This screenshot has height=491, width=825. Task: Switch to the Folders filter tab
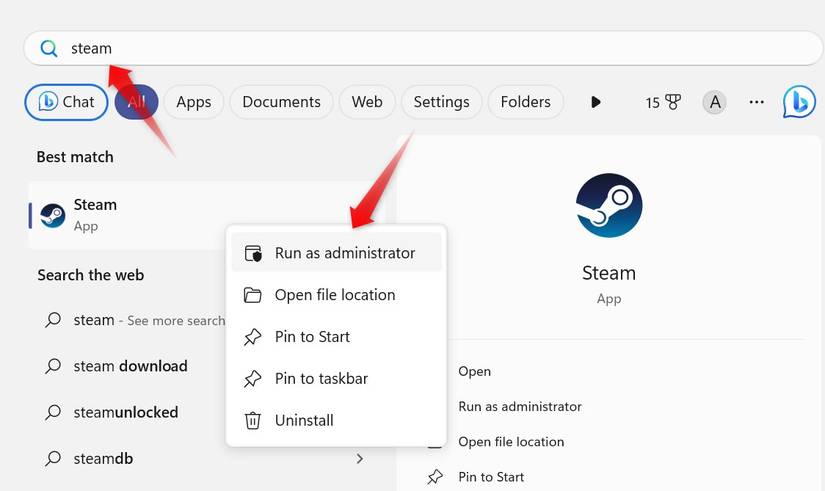click(526, 102)
